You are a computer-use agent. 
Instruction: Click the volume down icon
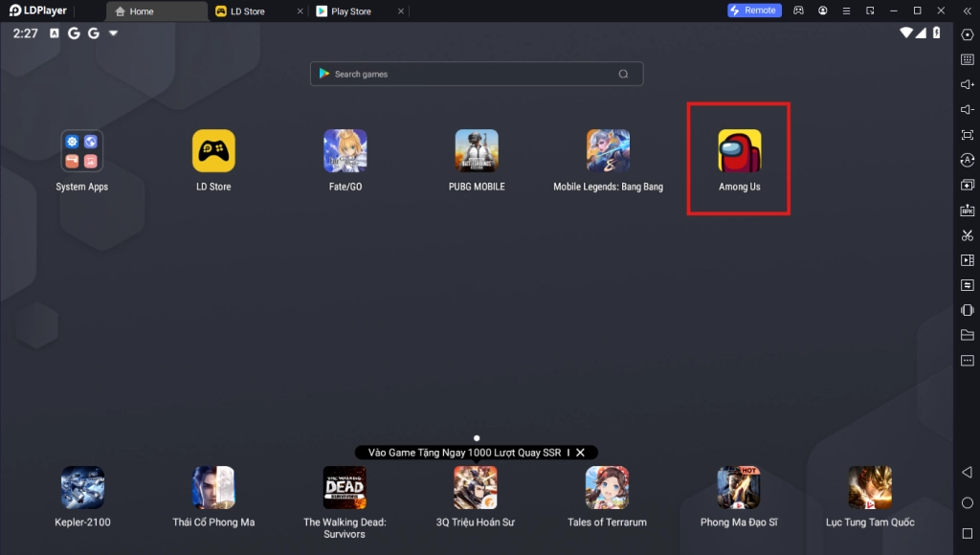[x=967, y=109]
